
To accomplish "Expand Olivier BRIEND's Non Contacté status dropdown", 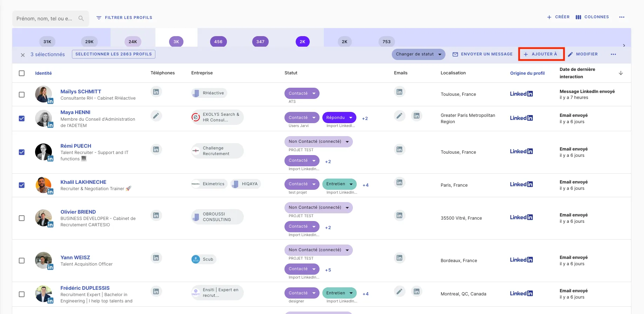I will point(347,208).
